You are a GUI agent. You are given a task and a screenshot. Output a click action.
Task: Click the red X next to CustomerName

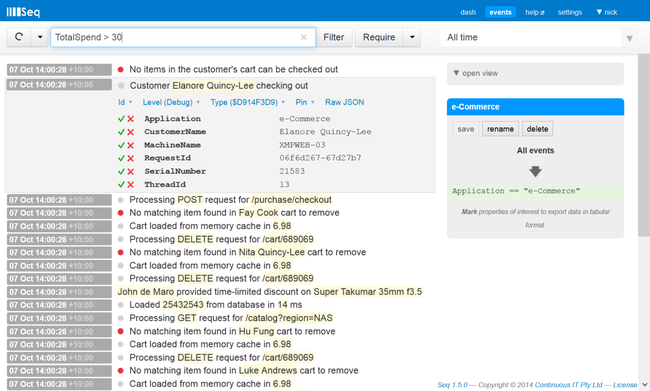click(x=131, y=132)
